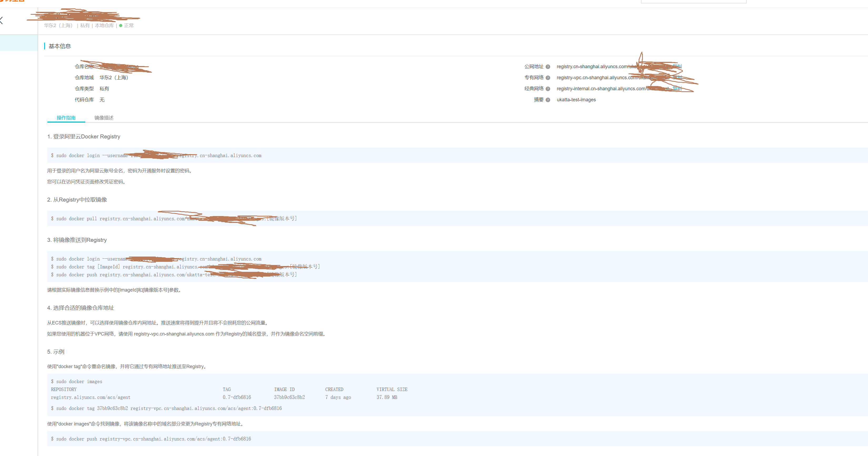Select the highlighted sidebar menu item

(x=19, y=43)
